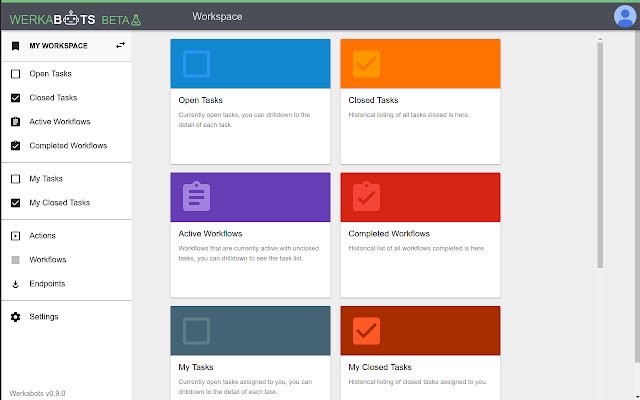Click the purple Active Workflows card banner
The image size is (640, 400).
tap(250, 197)
